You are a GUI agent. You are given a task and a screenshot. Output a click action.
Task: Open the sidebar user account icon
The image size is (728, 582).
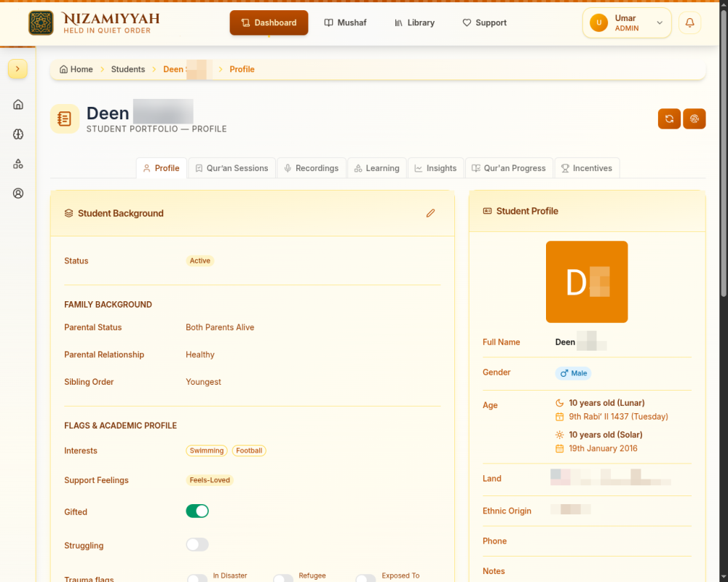18,194
